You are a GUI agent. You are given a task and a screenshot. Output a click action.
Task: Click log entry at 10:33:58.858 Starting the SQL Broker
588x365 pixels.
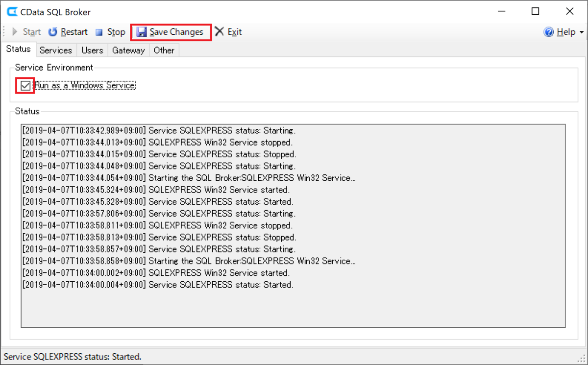(189, 261)
